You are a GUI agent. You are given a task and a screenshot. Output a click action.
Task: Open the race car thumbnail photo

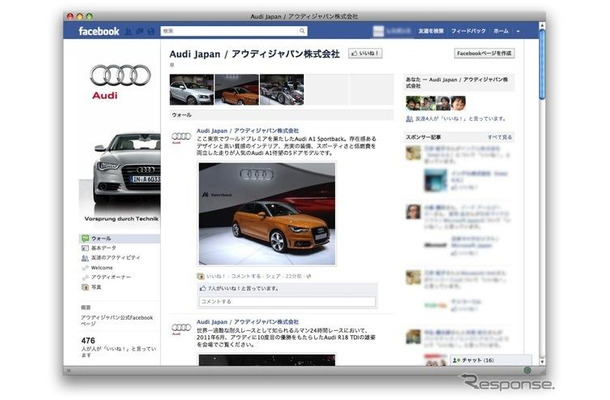(x=282, y=89)
